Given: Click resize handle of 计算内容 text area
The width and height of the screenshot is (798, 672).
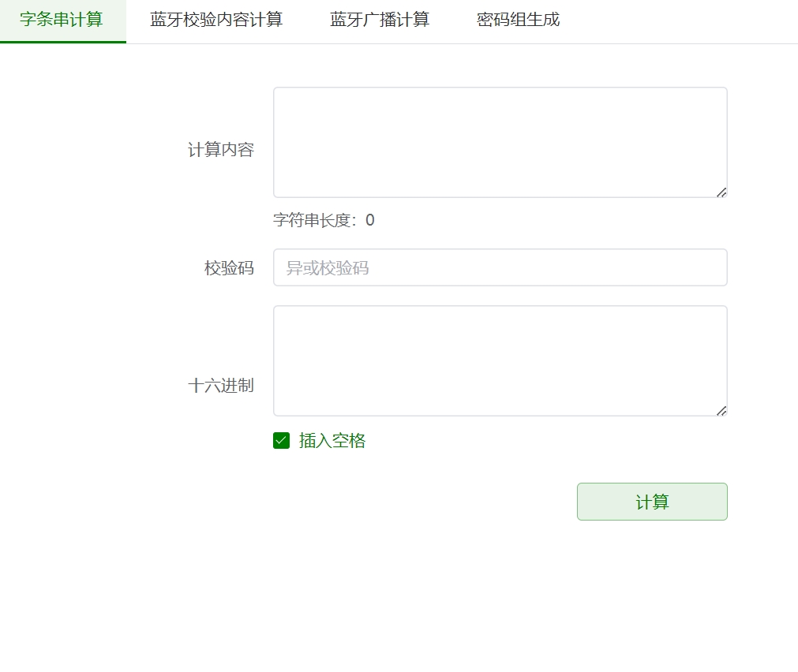Looking at the screenshot, I should tap(721, 192).
